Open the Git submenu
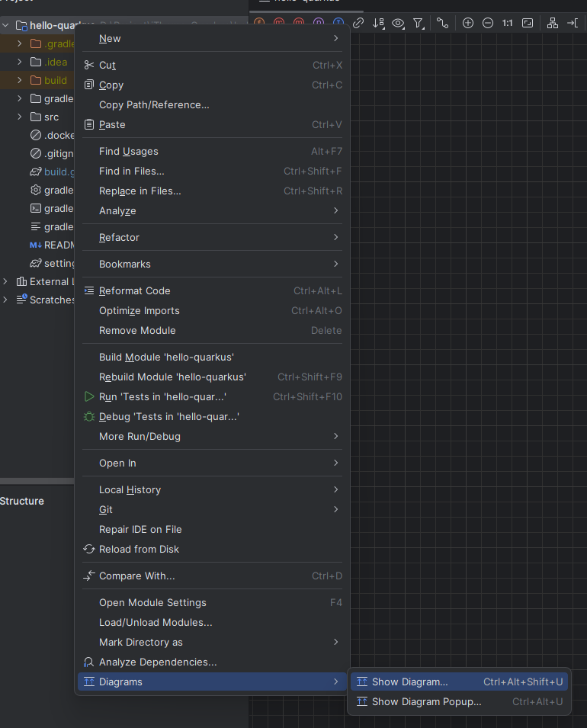Screen dimensions: 587x728 [x=212, y=509]
